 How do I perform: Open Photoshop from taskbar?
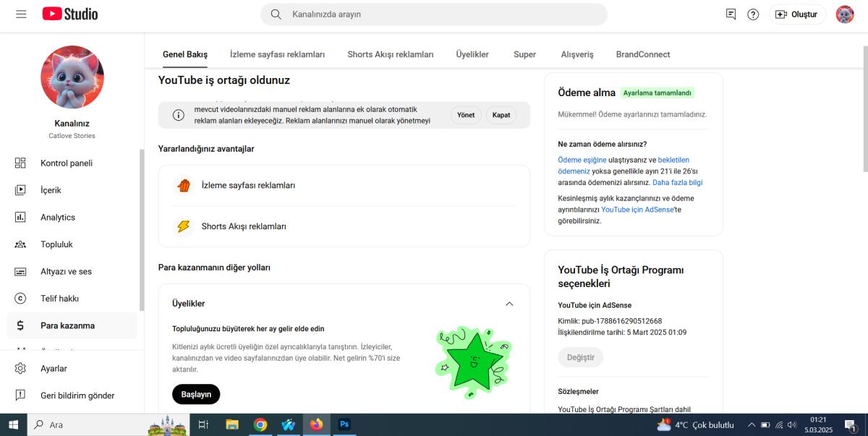point(344,424)
